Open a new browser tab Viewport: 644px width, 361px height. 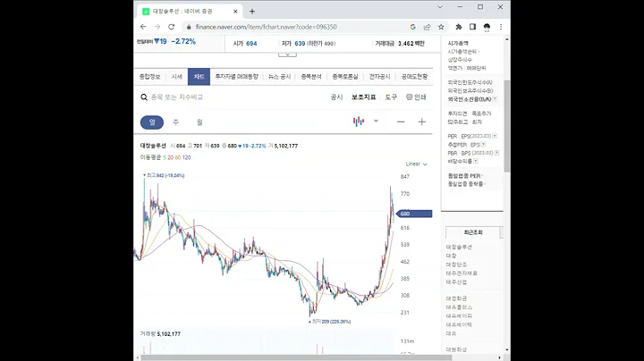click(252, 12)
